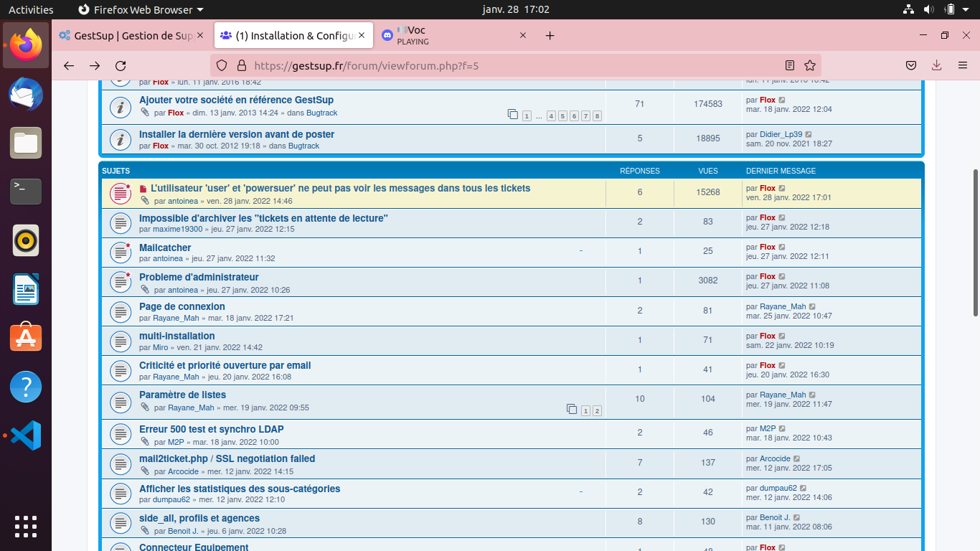Open Terminal from the dock
980x551 pixels.
tap(26, 192)
